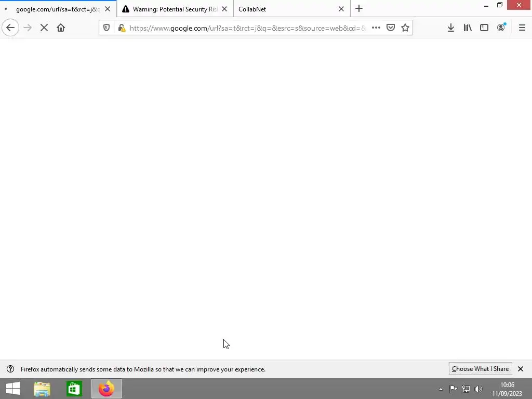Image resolution: width=532 pixels, height=399 pixels.
Task: Click the Firefox taskbar icon
Action: coord(106,389)
